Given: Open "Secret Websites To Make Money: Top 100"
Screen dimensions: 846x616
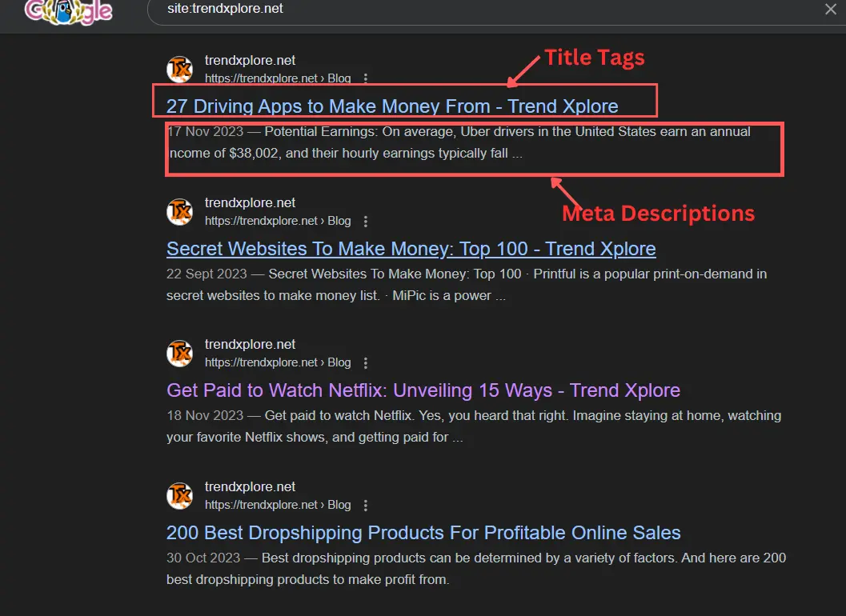Looking at the screenshot, I should click(x=410, y=248).
